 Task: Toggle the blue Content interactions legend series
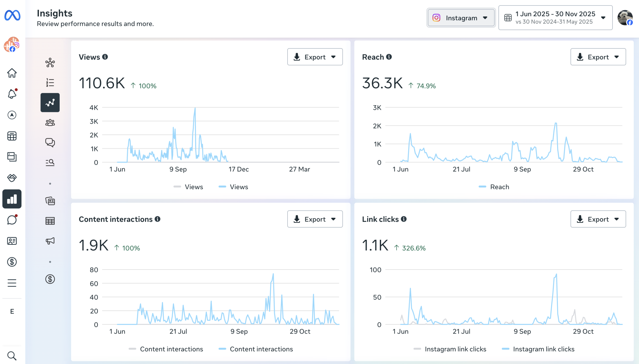point(256,349)
